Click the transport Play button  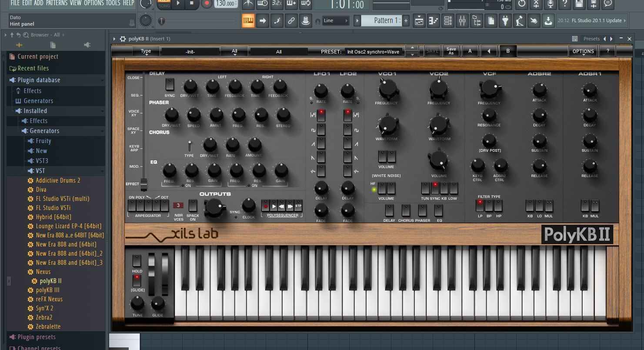(178, 4)
